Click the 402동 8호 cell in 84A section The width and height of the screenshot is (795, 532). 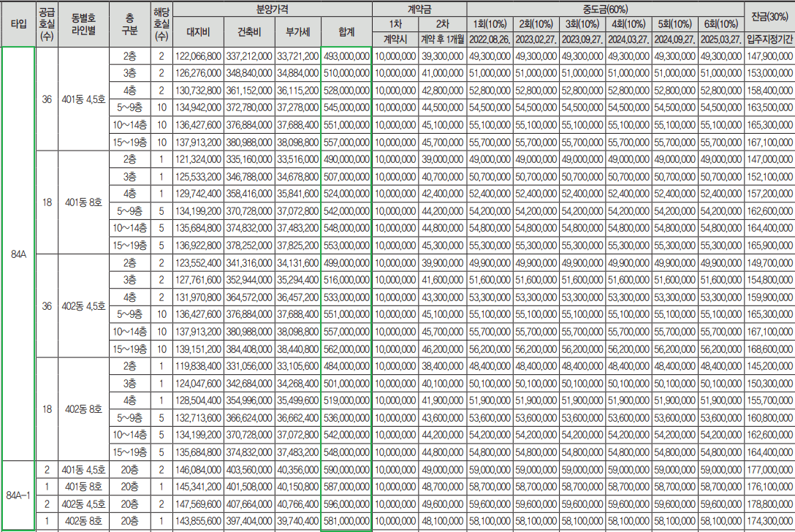tap(83, 408)
